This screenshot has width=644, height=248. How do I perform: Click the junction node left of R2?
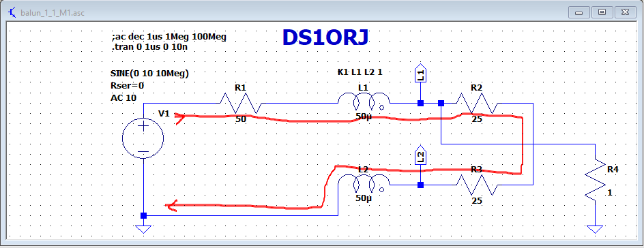pyautogui.click(x=441, y=104)
